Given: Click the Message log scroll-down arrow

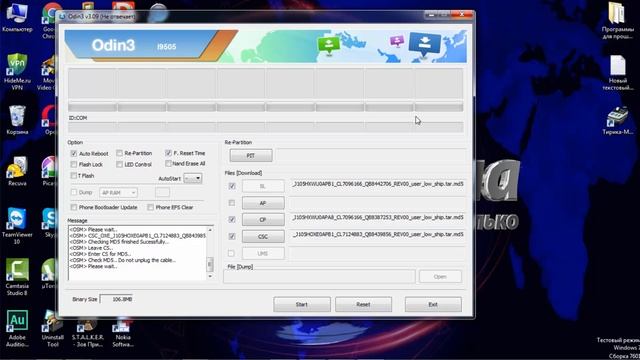Looking at the screenshot, I should click(x=210, y=276).
